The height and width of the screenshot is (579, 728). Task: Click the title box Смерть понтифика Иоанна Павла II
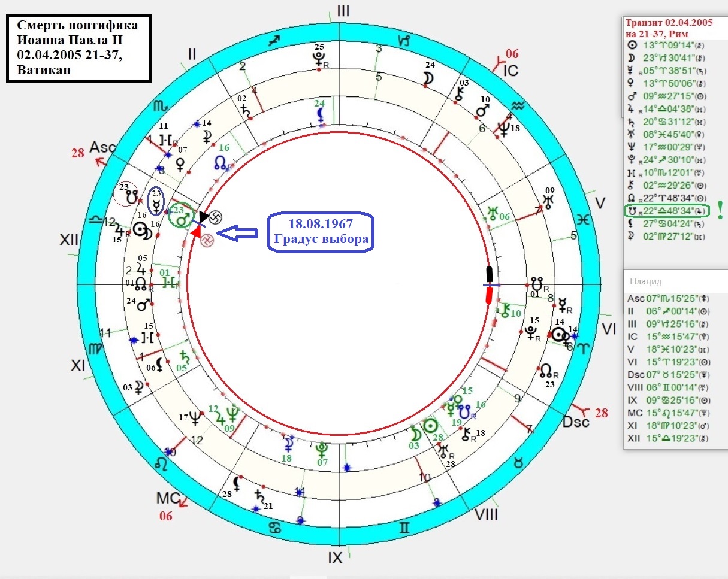[x=78, y=48]
